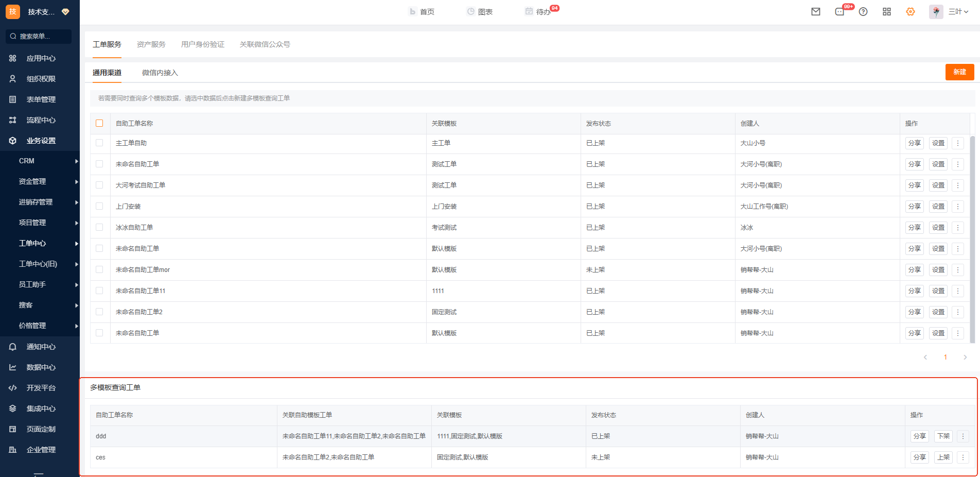Switch to the 资产服务 tab

tap(151, 44)
